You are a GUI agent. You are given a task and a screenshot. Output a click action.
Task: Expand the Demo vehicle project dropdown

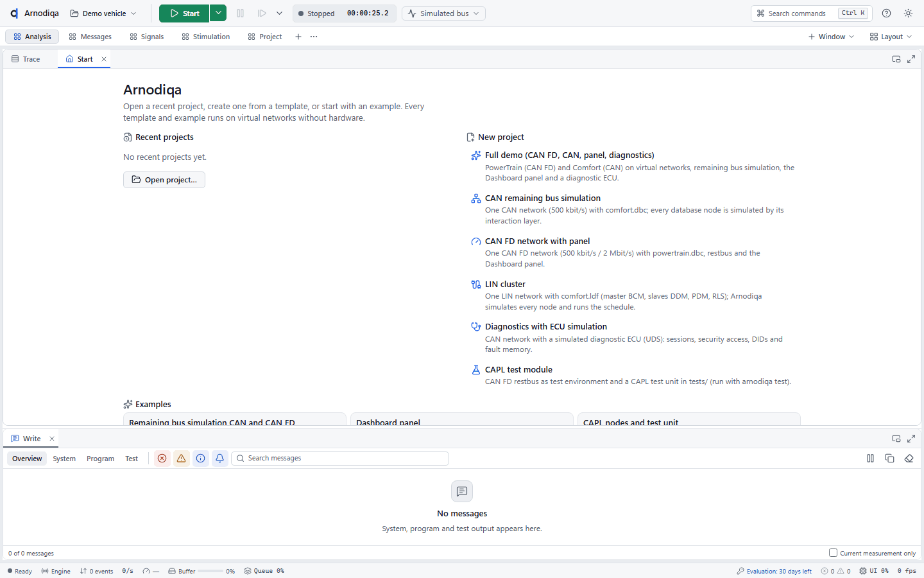pos(103,13)
